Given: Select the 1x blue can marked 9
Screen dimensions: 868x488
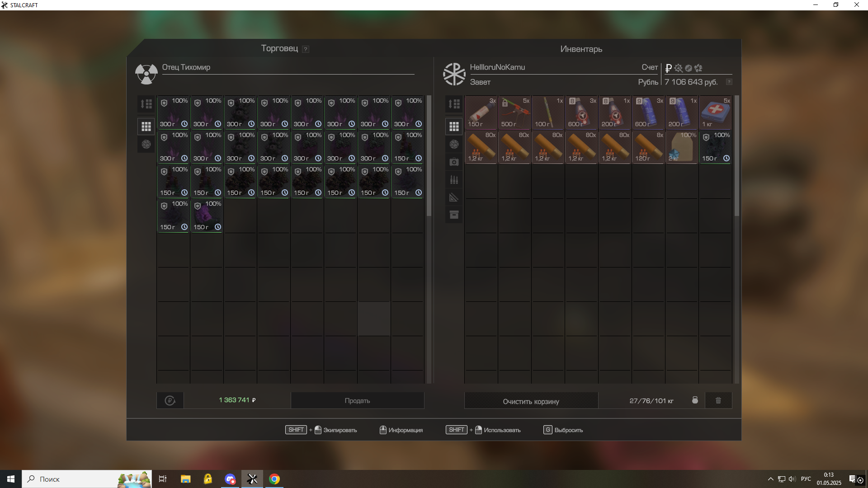Looking at the screenshot, I should click(682, 113).
